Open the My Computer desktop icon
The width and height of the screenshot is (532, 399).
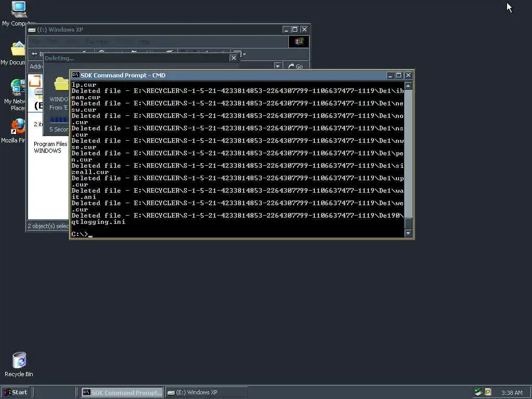[x=19, y=14]
